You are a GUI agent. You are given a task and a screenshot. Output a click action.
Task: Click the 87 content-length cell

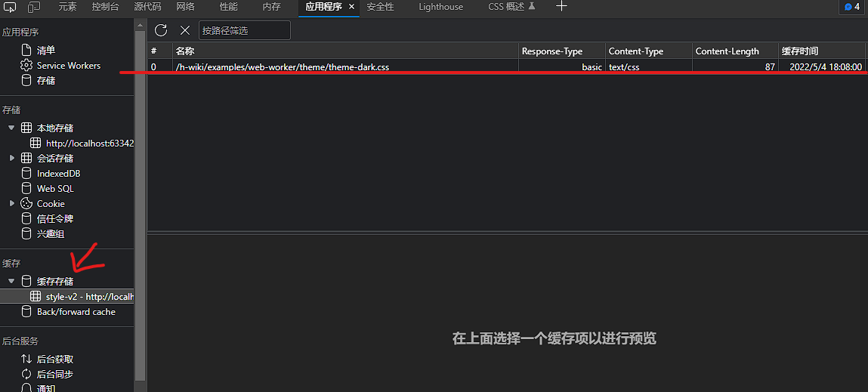point(735,67)
